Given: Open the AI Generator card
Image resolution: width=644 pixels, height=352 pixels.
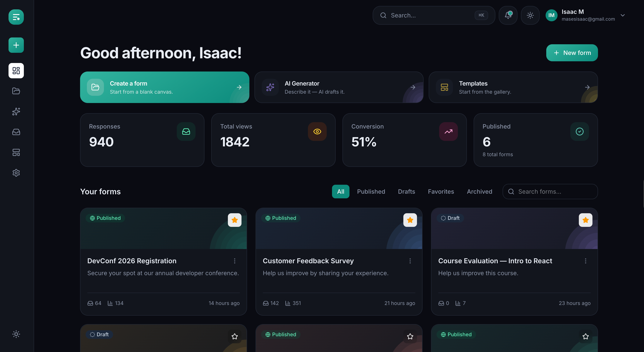Looking at the screenshot, I should tap(339, 87).
